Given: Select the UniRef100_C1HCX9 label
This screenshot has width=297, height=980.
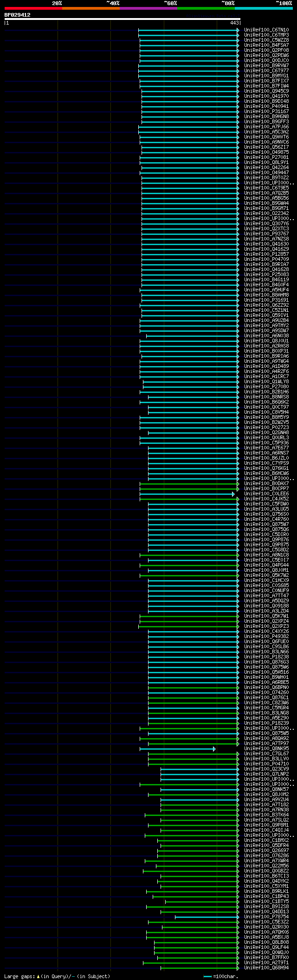Looking at the screenshot, I should point(266,581).
